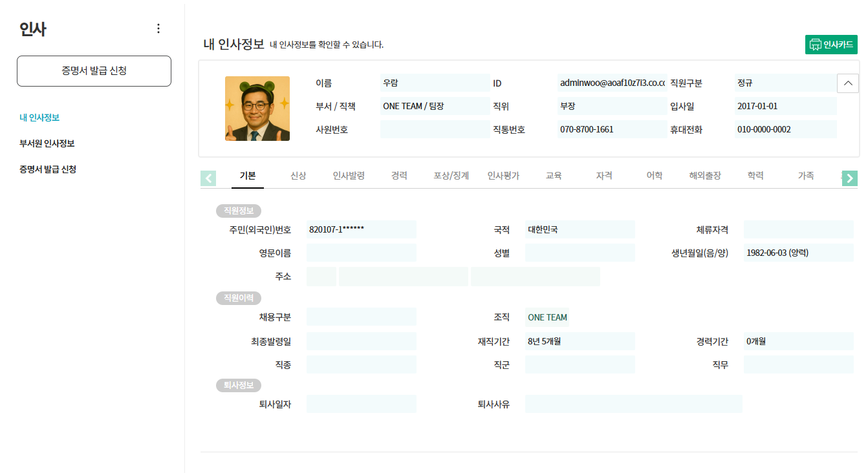Click the employee profile photo
The width and height of the screenshot is (868, 473).
pyautogui.click(x=257, y=109)
